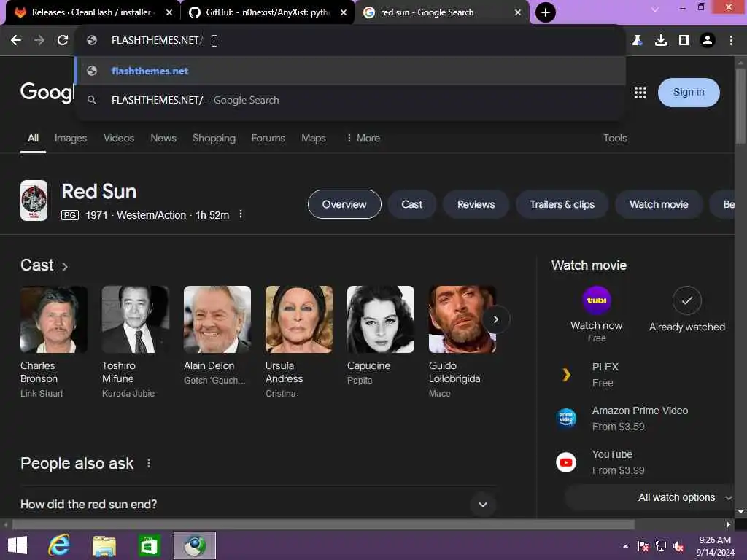The image size is (747, 560).
Task: Open the taskbar clock showing 9:26 AM
Action: tap(715, 545)
